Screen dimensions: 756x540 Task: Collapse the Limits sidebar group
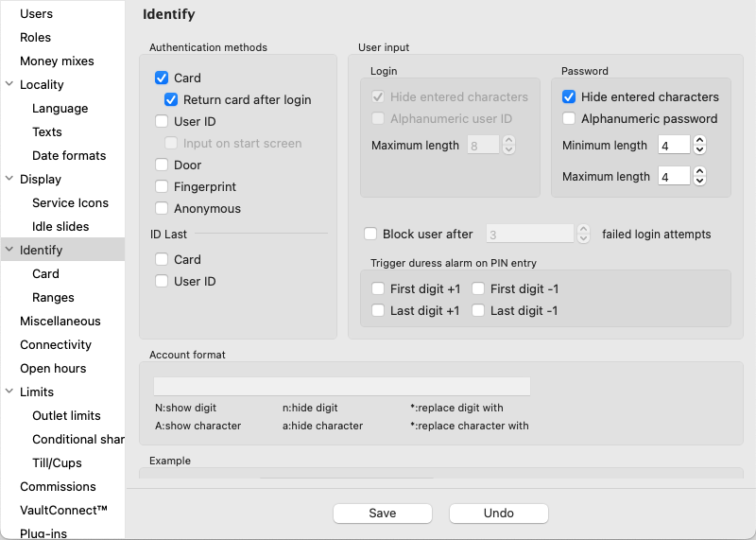pyautogui.click(x=9, y=392)
